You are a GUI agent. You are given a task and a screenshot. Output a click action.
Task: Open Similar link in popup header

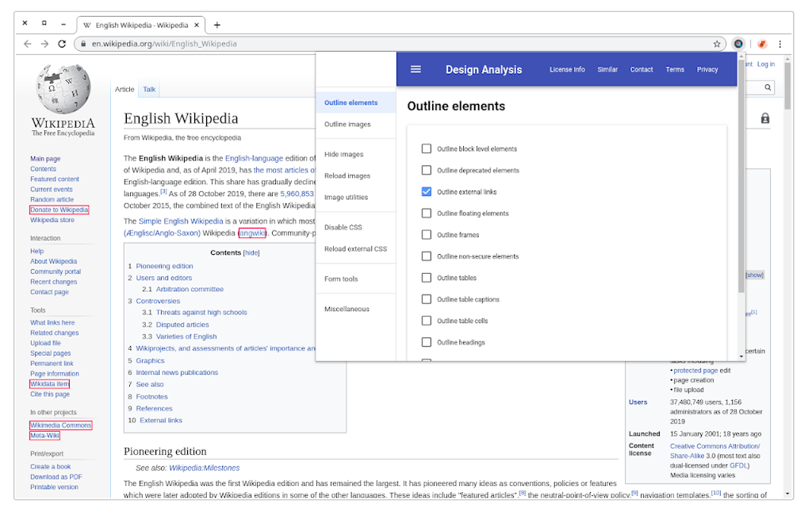[x=607, y=70]
